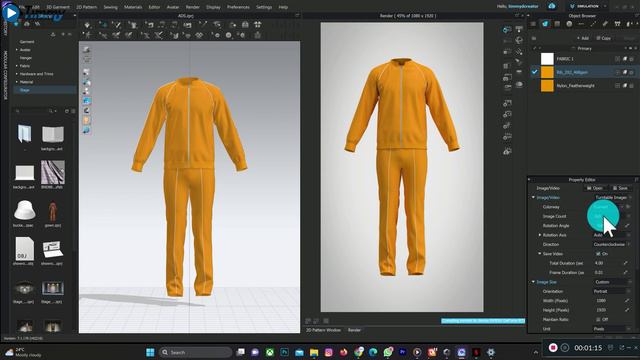Open the Windows Start menu
Screen dimensions: 640x360
[150, 352]
